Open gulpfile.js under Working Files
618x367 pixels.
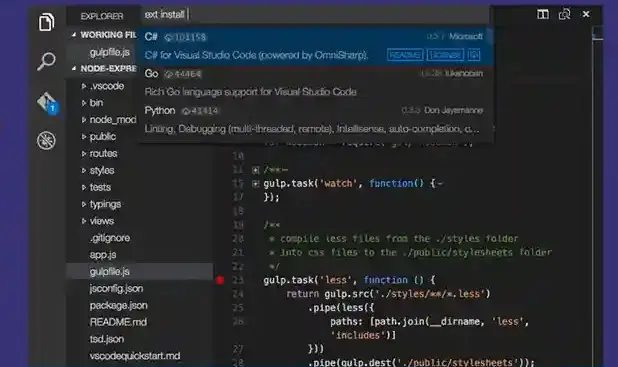point(110,52)
